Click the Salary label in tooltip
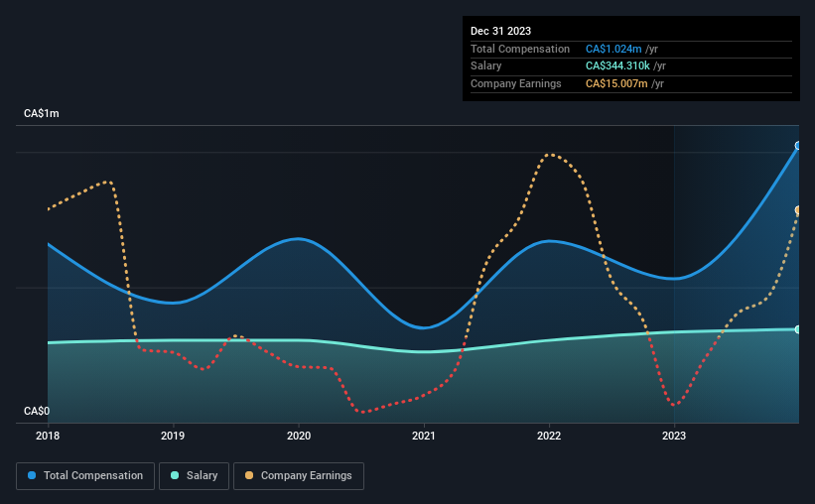This screenshot has width=815, height=504. [x=486, y=66]
